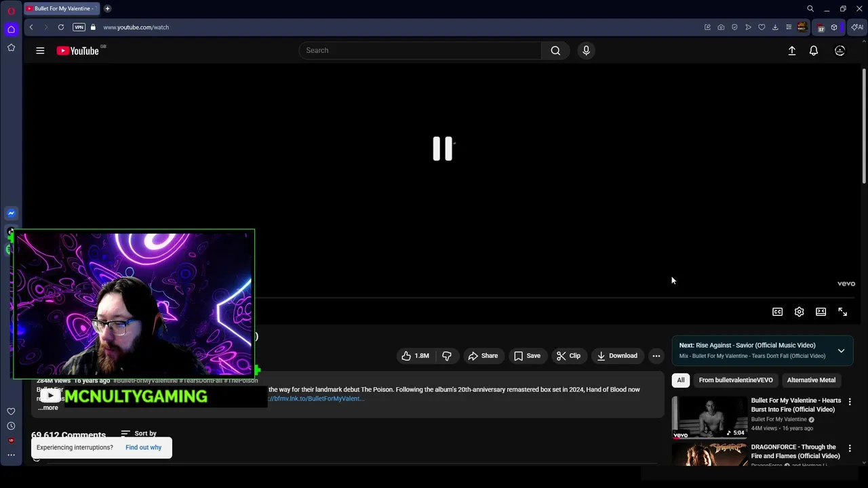Open options menu for Hearts Burst Into Fire
The height and width of the screenshot is (488, 868).
(x=850, y=402)
